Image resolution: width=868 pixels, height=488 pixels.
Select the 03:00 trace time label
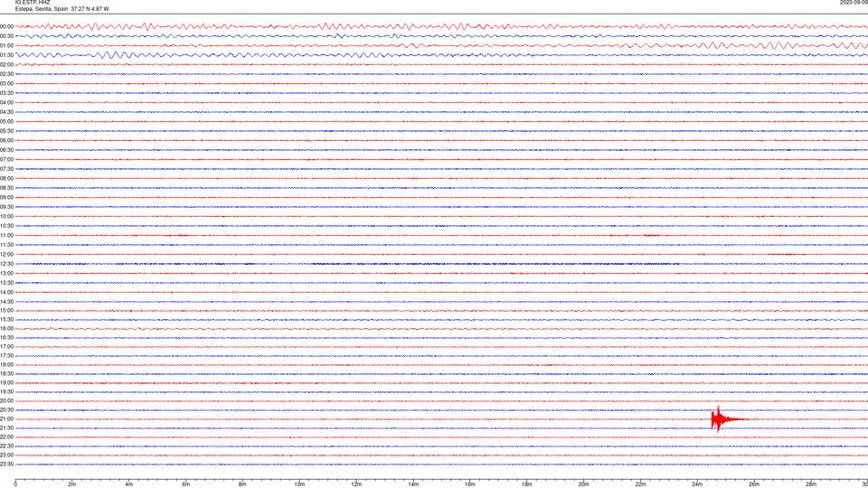tap(6, 83)
